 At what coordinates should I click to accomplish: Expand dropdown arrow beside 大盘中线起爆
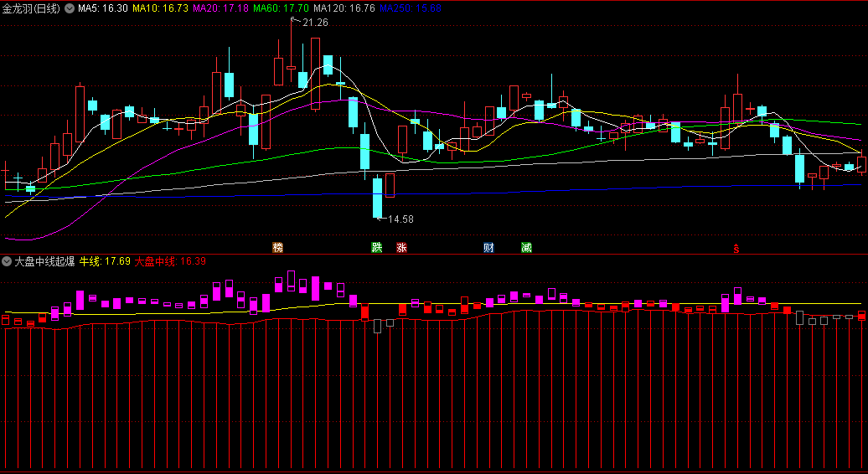(7, 261)
